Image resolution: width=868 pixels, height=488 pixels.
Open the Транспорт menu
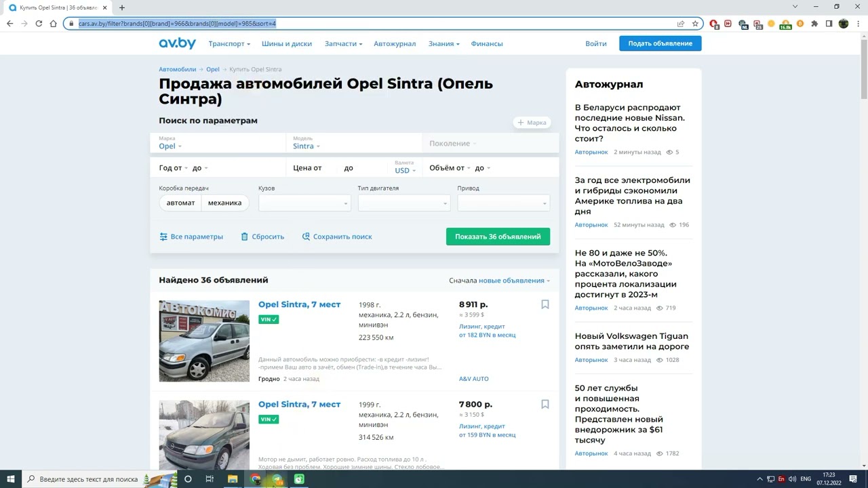(229, 44)
